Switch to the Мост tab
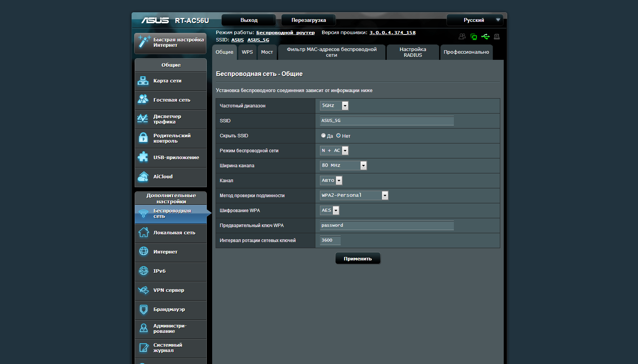Viewport: 638px width, 364px height. point(267,52)
